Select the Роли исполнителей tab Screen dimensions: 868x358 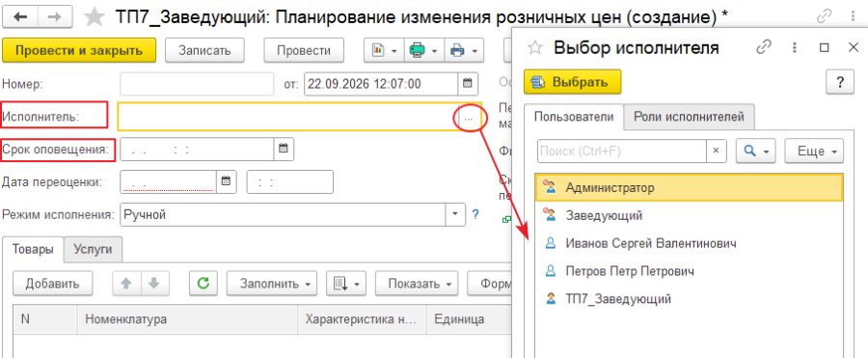(x=690, y=117)
